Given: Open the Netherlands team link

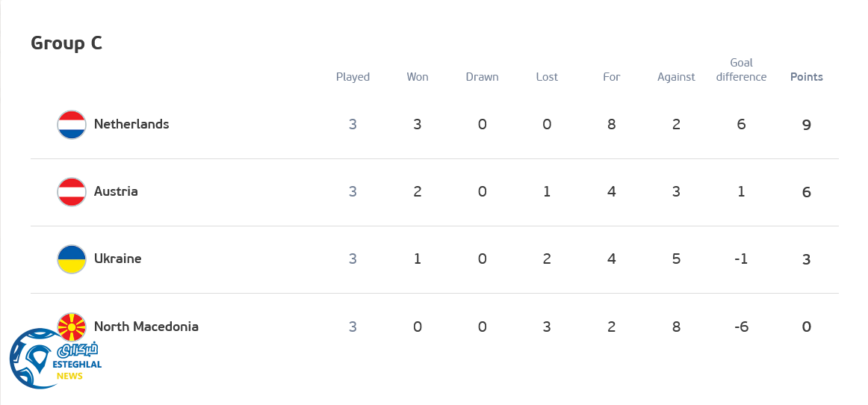Looking at the screenshot, I should [x=131, y=124].
